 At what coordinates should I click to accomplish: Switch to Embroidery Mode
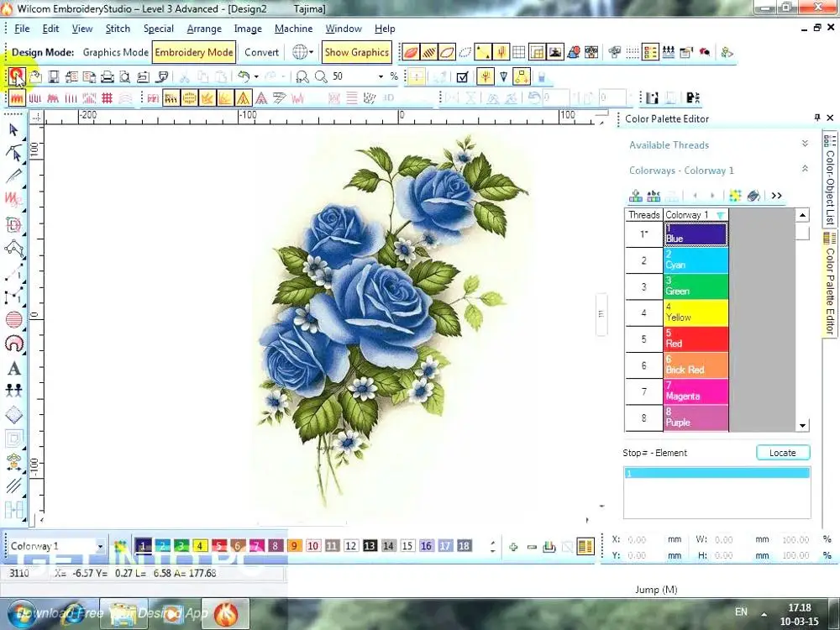194,52
